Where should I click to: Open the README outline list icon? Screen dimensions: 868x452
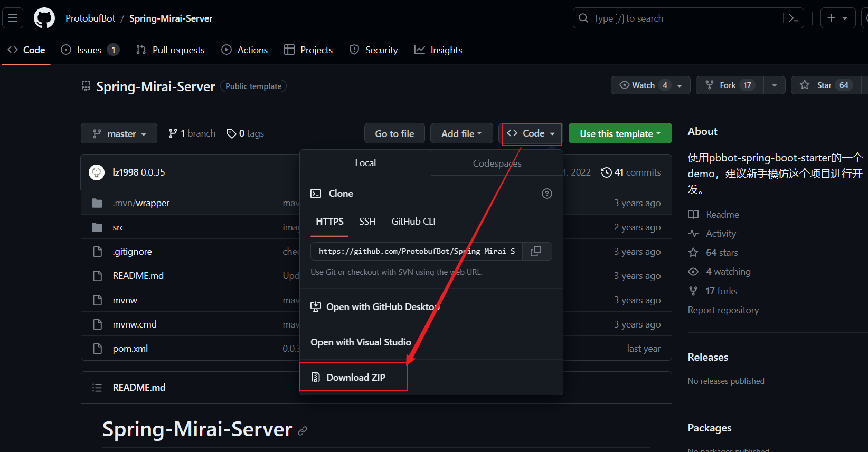tap(97, 388)
